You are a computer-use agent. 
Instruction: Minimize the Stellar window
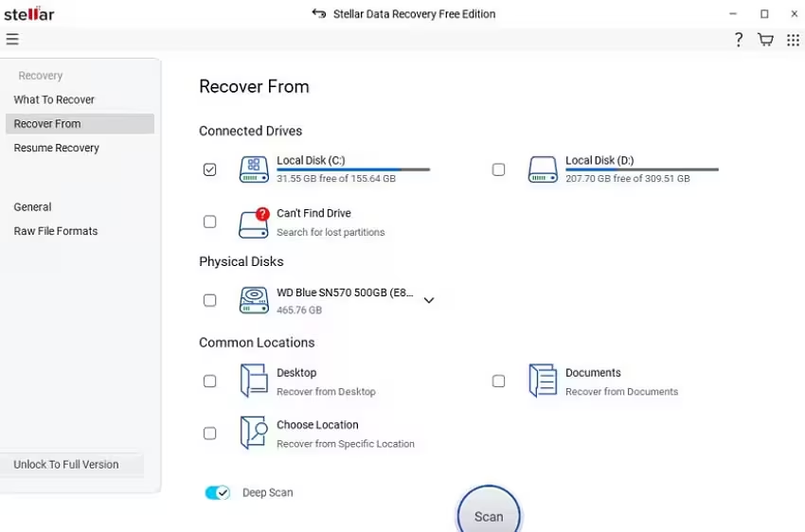pyautogui.click(x=733, y=14)
